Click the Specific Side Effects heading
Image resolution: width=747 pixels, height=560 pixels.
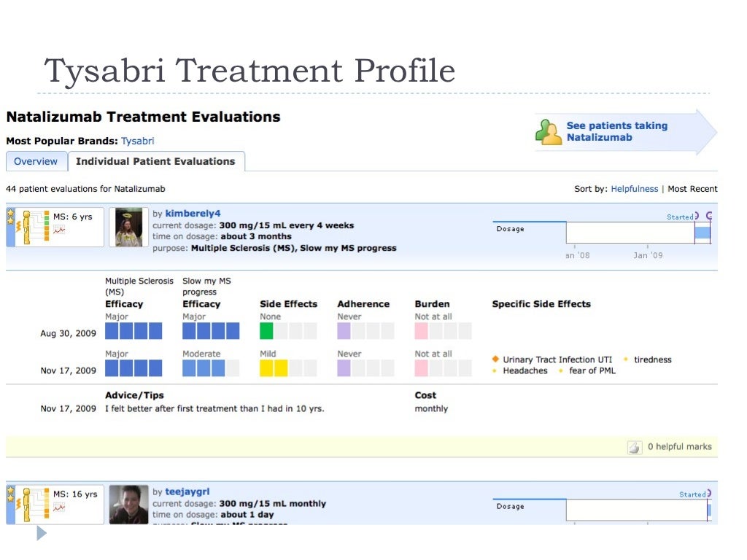point(541,304)
